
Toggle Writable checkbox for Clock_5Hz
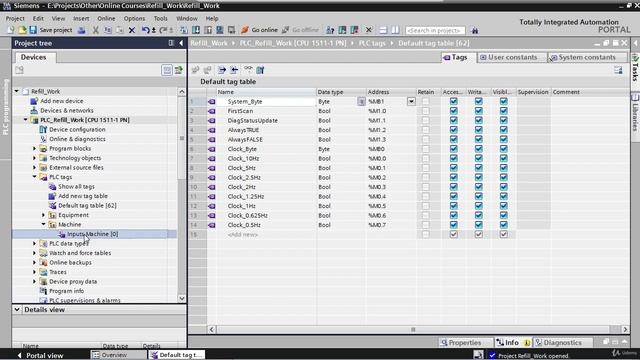478,168
